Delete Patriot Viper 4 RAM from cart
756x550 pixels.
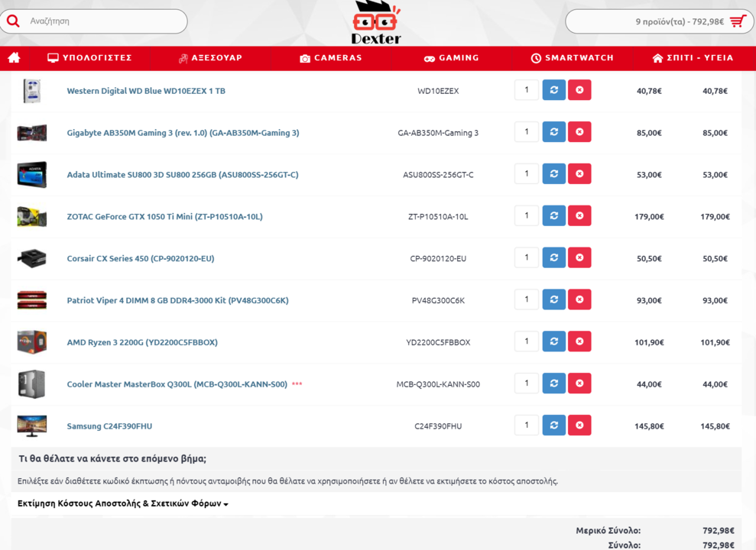(x=579, y=299)
